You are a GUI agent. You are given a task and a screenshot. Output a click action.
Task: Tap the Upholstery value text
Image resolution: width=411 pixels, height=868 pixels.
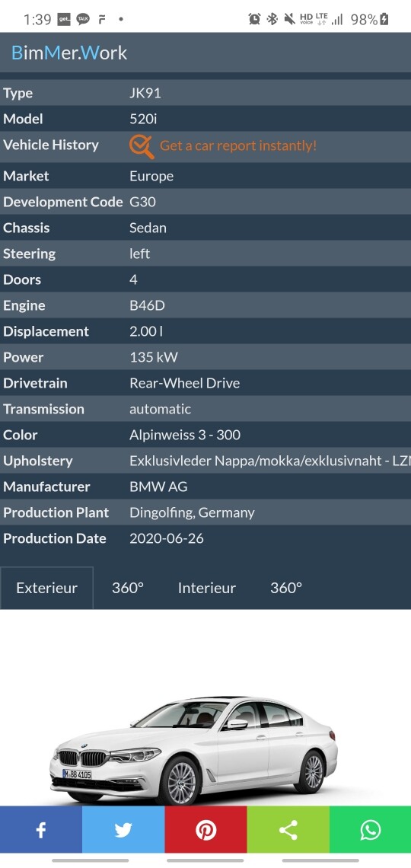[270, 461]
